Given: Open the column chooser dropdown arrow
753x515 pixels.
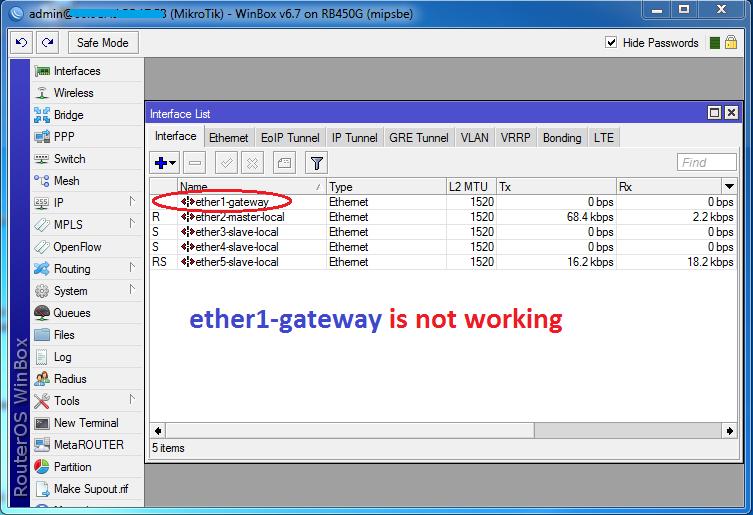Looking at the screenshot, I should pos(729,186).
